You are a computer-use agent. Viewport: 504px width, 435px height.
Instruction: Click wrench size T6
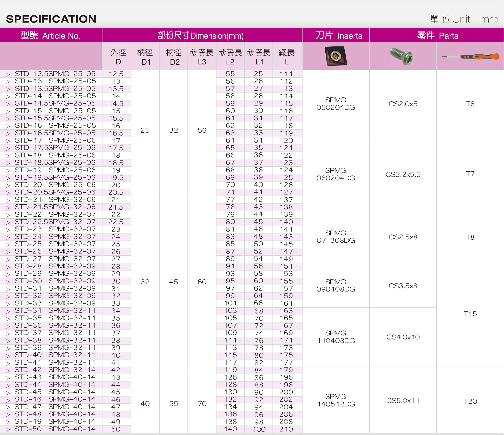pyautogui.click(x=470, y=104)
